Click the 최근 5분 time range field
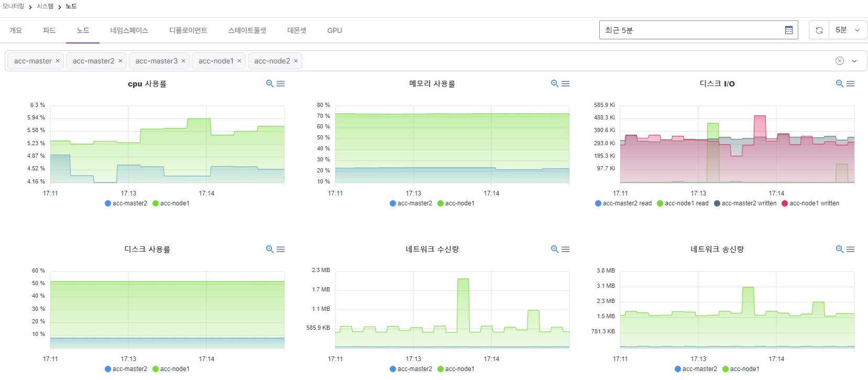Image resolution: width=868 pixels, height=380 pixels. point(699,30)
